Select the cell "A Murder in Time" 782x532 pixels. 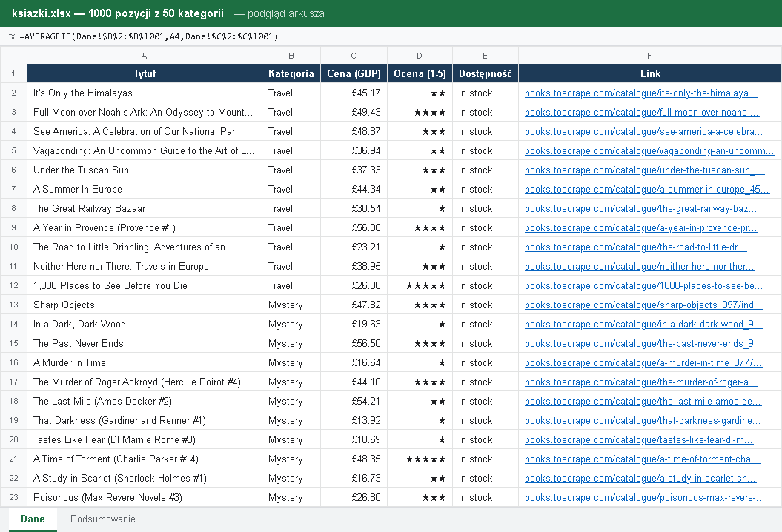(x=145, y=363)
